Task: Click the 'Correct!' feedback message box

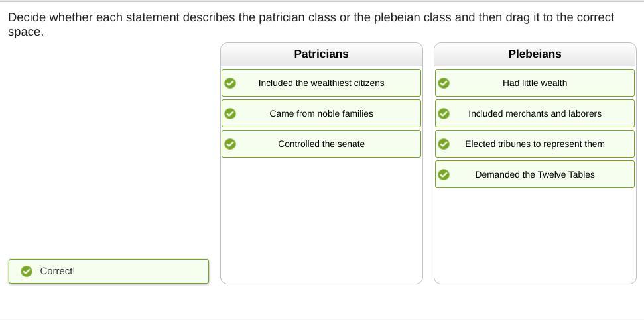Action: point(108,272)
